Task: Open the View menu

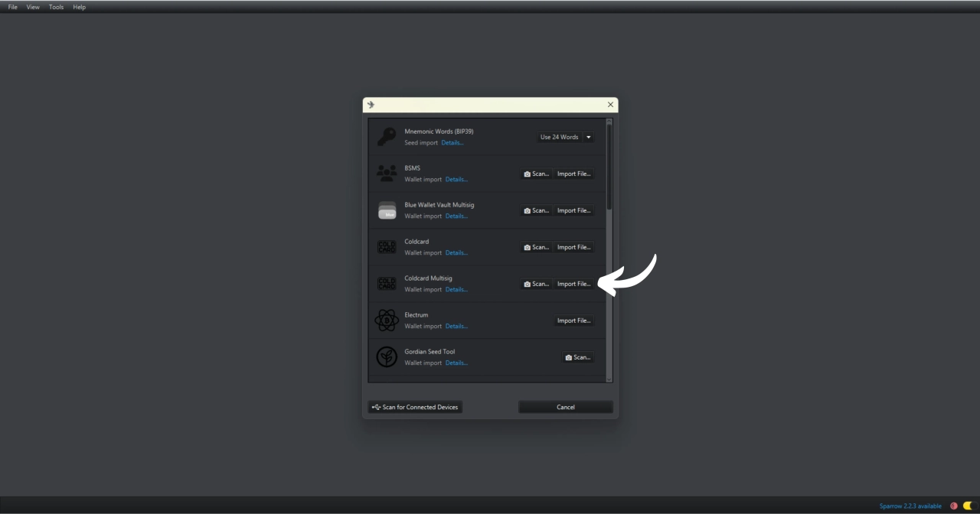Action: [x=33, y=7]
